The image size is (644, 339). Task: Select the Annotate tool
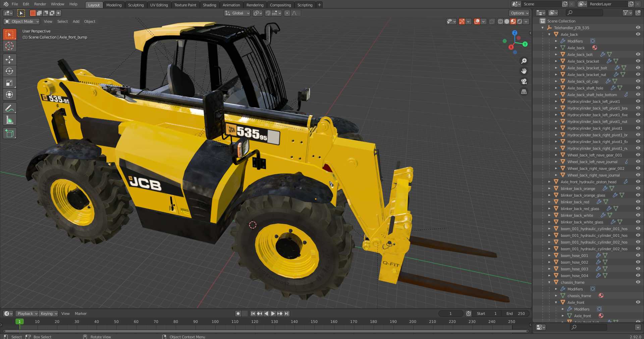tap(9, 108)
